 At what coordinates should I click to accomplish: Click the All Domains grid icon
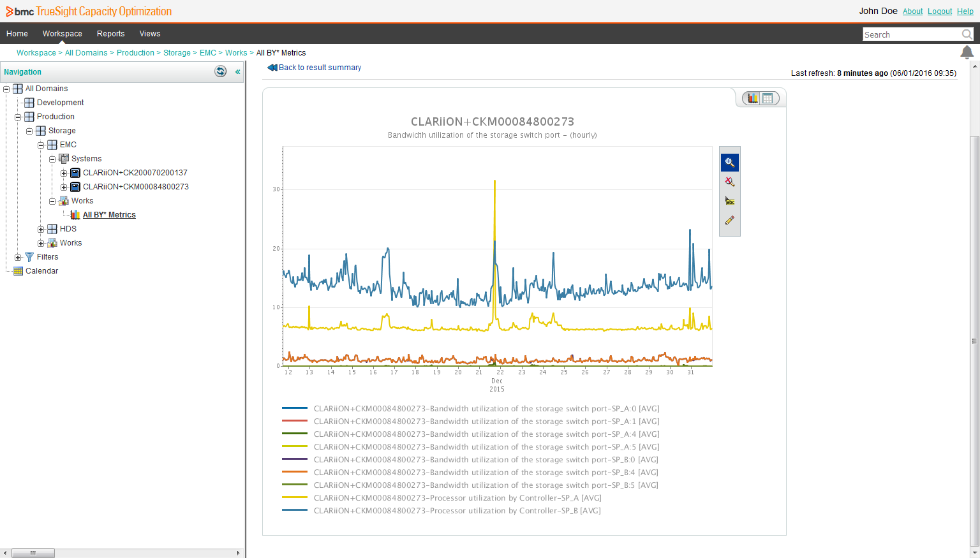(x=18, y=89)
